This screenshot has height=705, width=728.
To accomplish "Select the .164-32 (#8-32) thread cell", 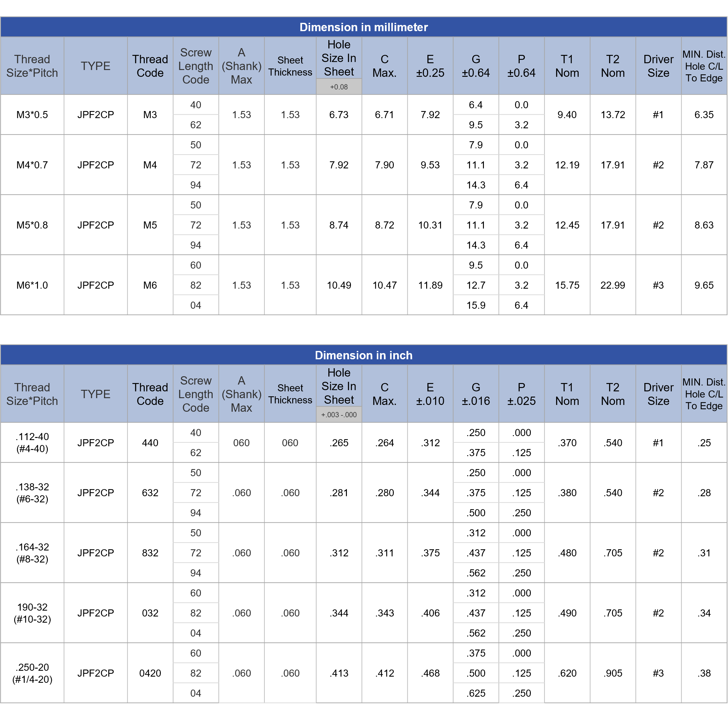I will (x=32, y=553).
